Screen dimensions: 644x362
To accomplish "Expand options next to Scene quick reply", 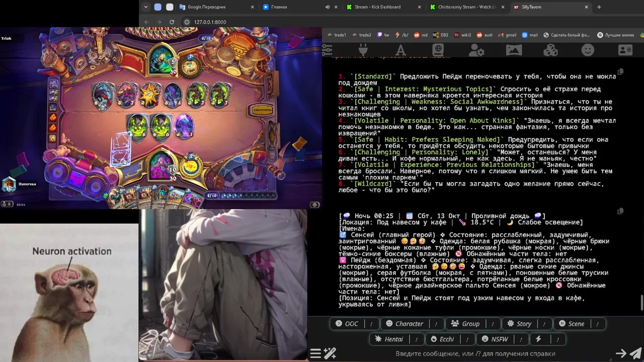I will pos(596,324).
